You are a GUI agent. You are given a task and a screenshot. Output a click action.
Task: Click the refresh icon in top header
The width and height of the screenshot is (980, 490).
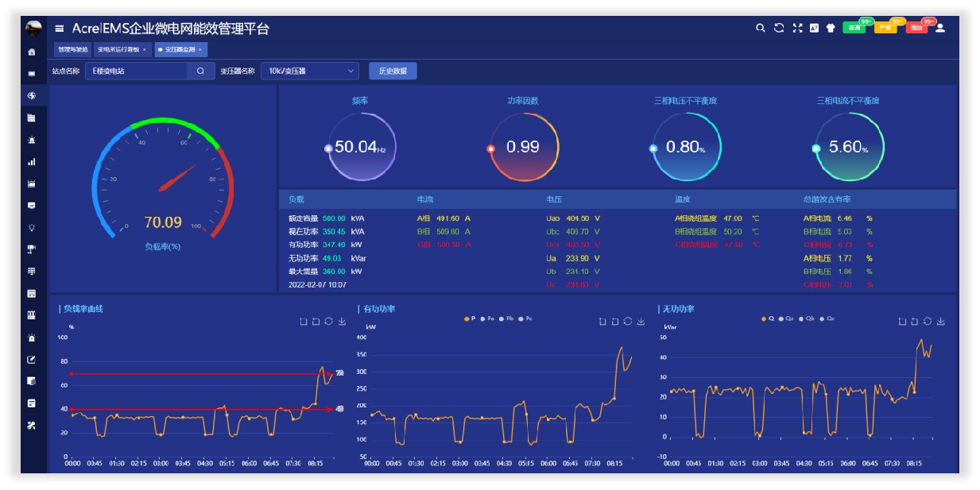tap(779, 28)
